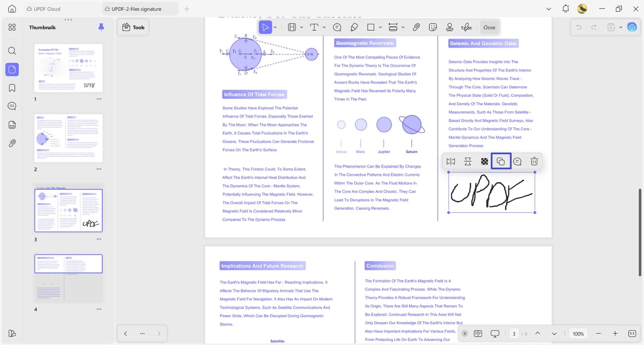This screenshot has width=644, height=345.
Task: Open the Tools menu button
Action: 133,27
